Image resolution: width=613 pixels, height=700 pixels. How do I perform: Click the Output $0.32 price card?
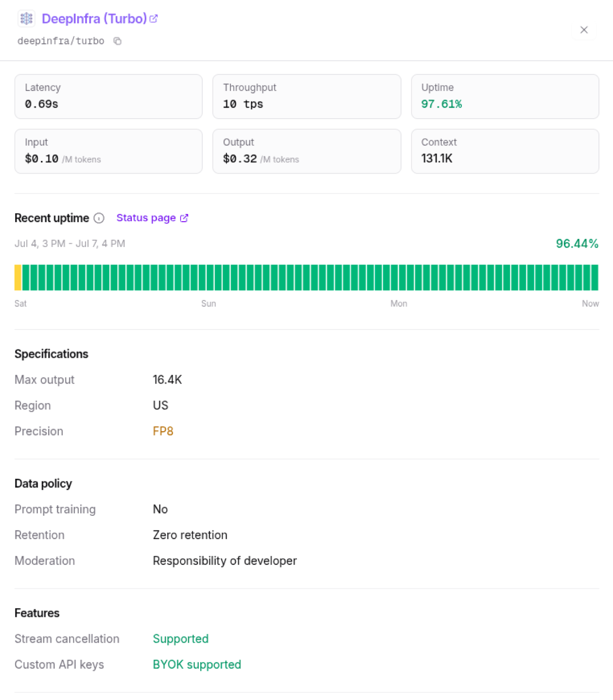307,151
